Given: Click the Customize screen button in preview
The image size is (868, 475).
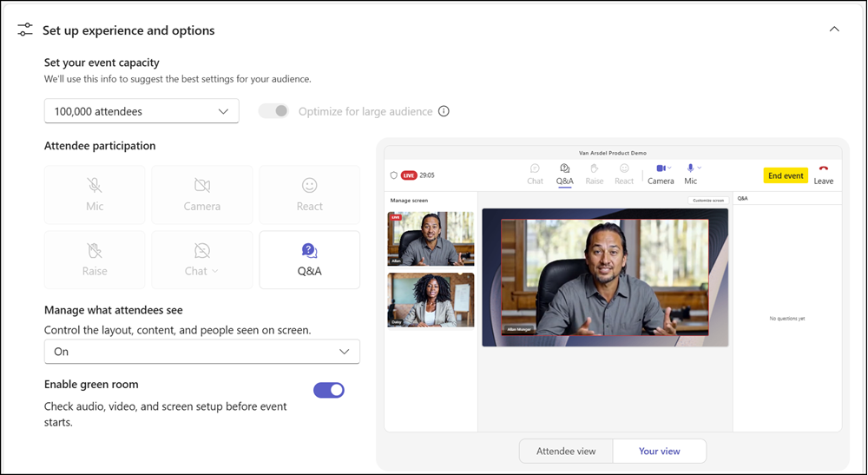Looking at the screenshot, I should point(708,201).
